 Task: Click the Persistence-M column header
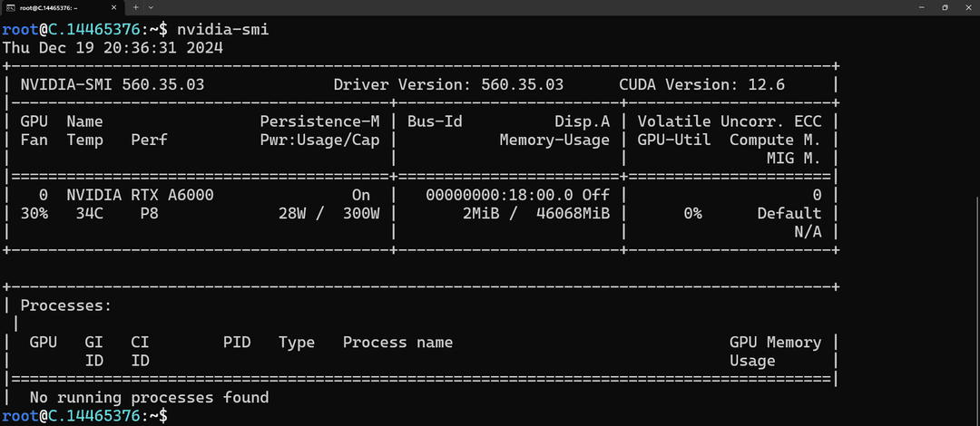[319, 121]
